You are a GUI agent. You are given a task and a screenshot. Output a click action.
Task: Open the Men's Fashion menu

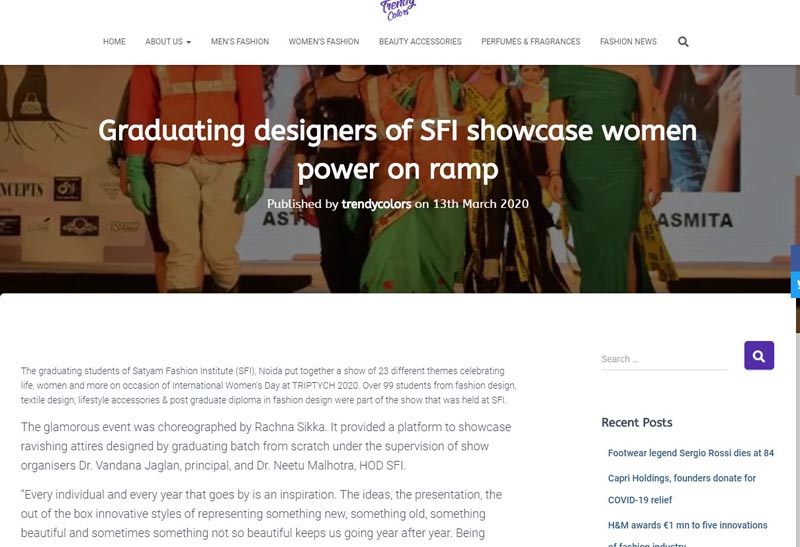click(240, 42)
